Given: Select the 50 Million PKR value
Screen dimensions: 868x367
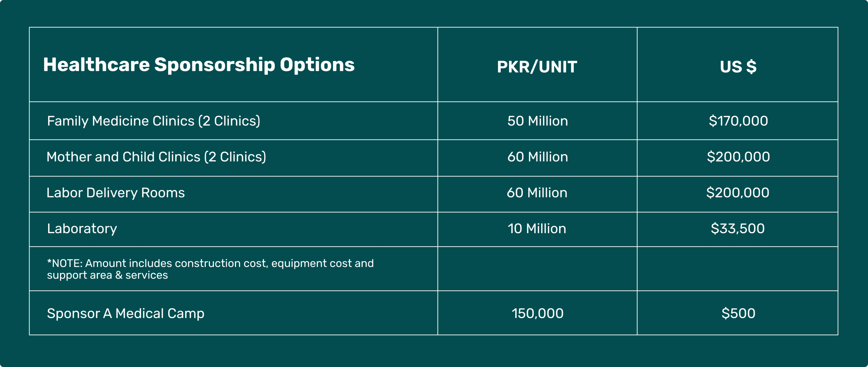Looking at the screenshot, I should tap(537, 121).
